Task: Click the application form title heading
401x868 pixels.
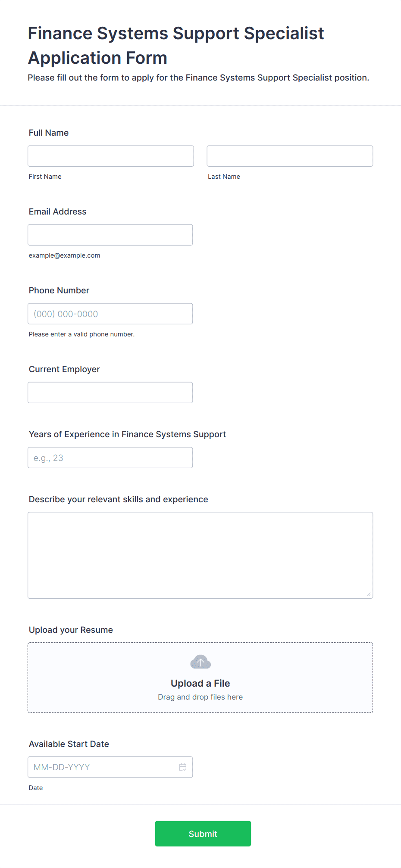Action: pos(176,45)
